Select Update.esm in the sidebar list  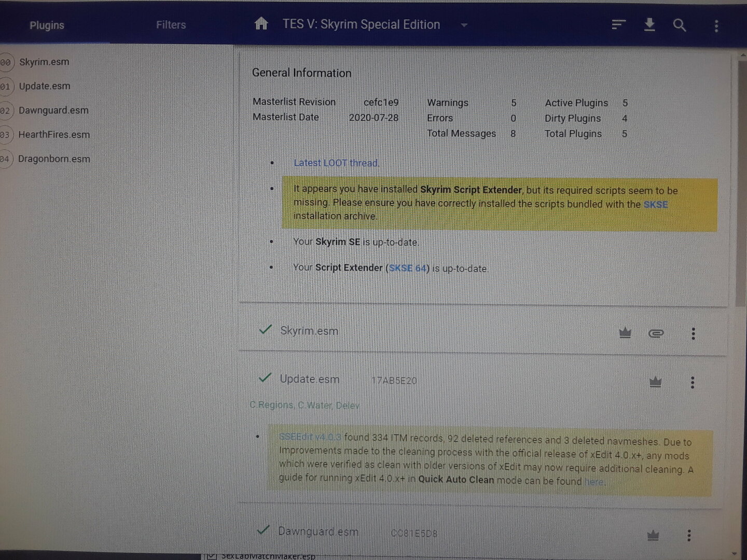pos(45,86)
